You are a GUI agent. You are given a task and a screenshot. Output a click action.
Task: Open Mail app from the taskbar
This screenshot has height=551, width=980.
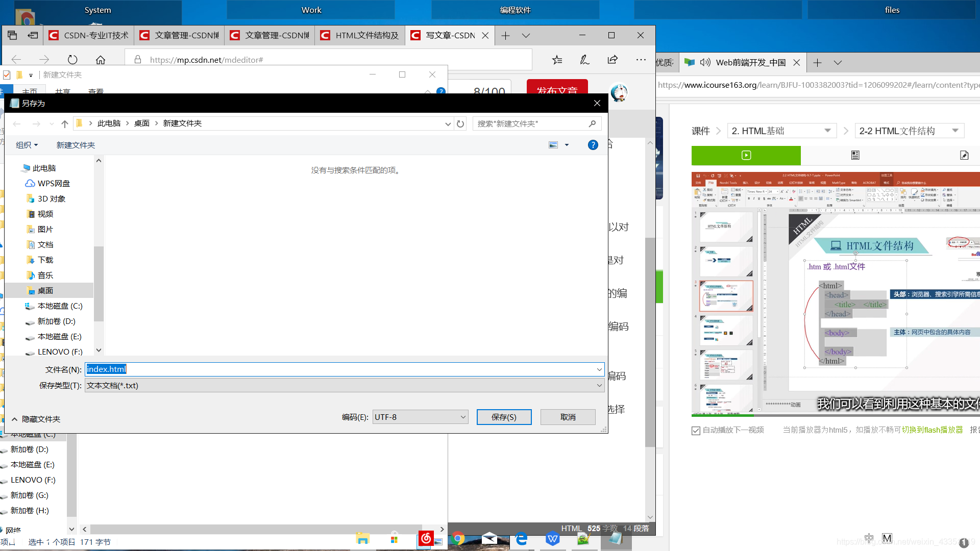click(489, 539)
